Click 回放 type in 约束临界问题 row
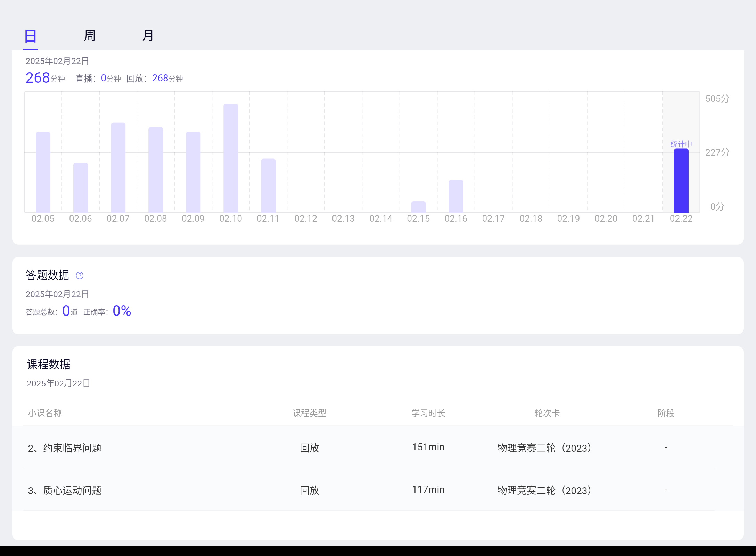The height and width of the screenshot is (556, 756). click(x=309, y=448)
